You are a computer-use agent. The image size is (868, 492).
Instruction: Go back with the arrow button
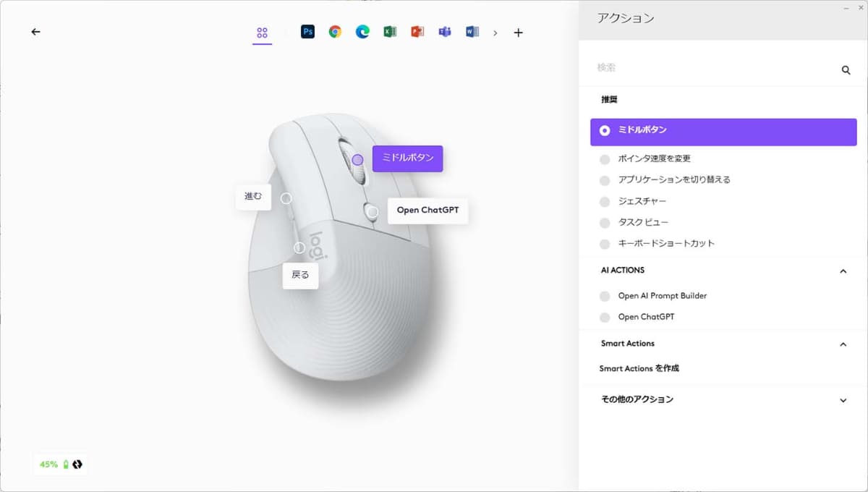(35, 31)
